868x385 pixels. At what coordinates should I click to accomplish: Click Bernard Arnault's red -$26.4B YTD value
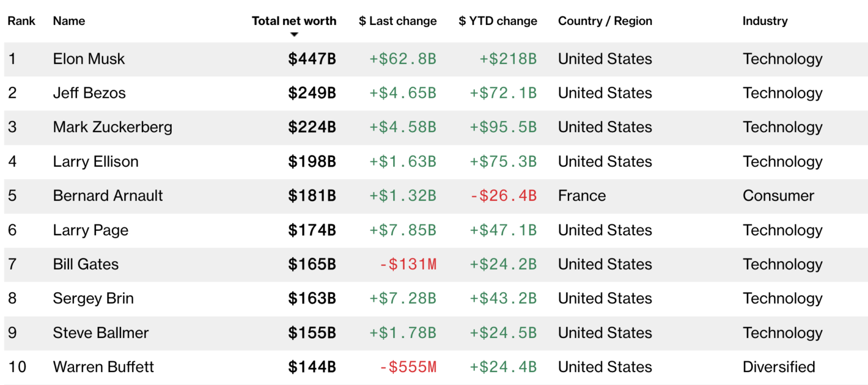503,196
